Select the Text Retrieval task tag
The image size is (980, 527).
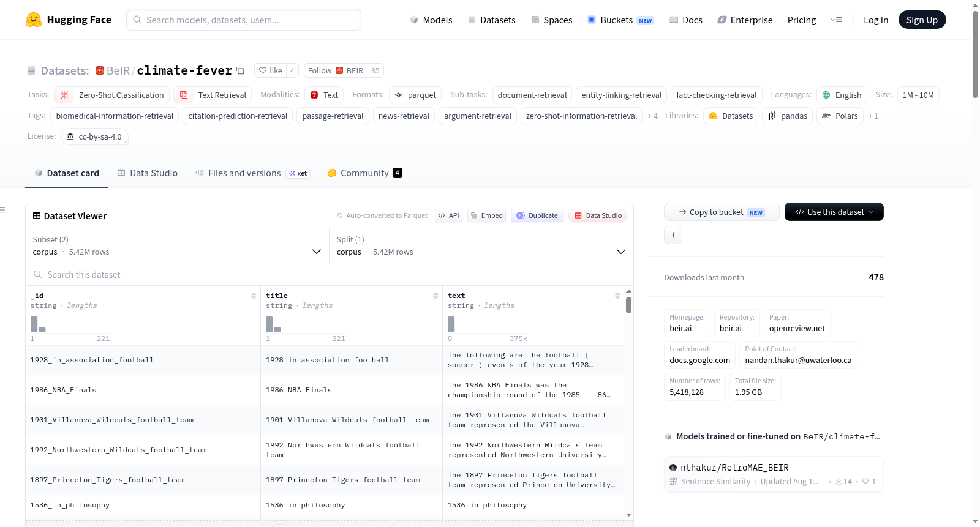click(x=213, y=95)
